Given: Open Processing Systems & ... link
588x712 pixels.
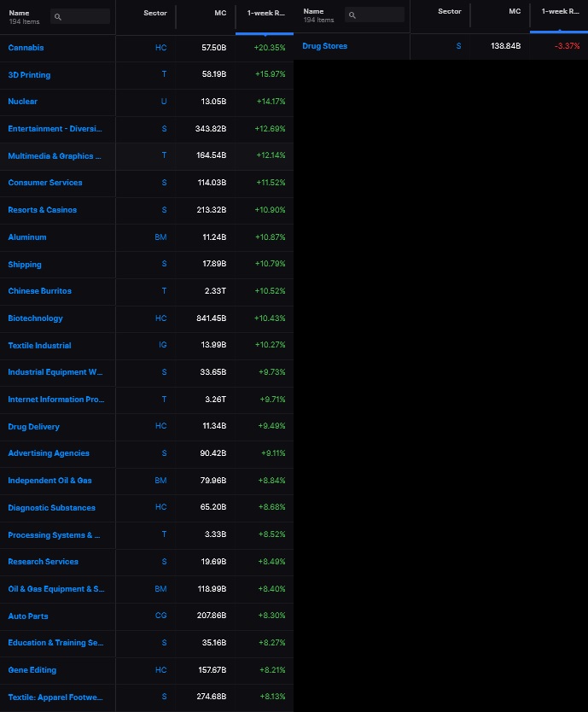Looking at the screenshot, I should pos(54,535).
